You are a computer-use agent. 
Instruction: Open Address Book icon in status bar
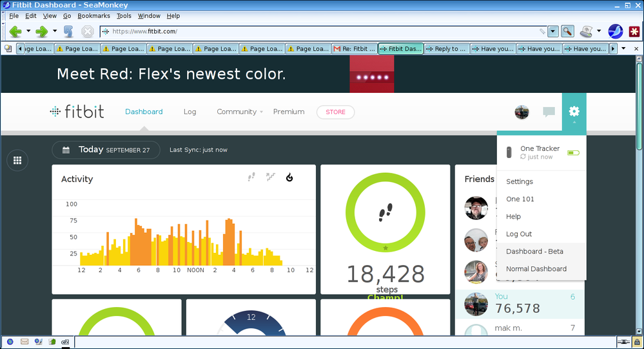point(52,342)
